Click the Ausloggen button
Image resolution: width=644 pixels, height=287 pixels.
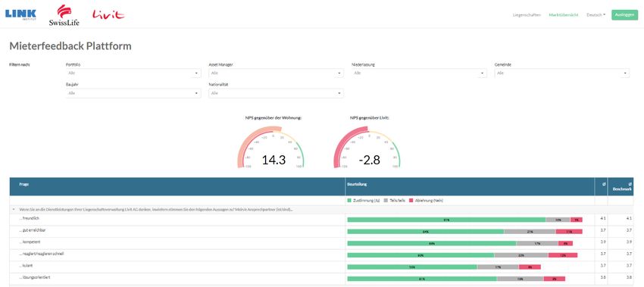pyautogui.click(x=624, y=15)
